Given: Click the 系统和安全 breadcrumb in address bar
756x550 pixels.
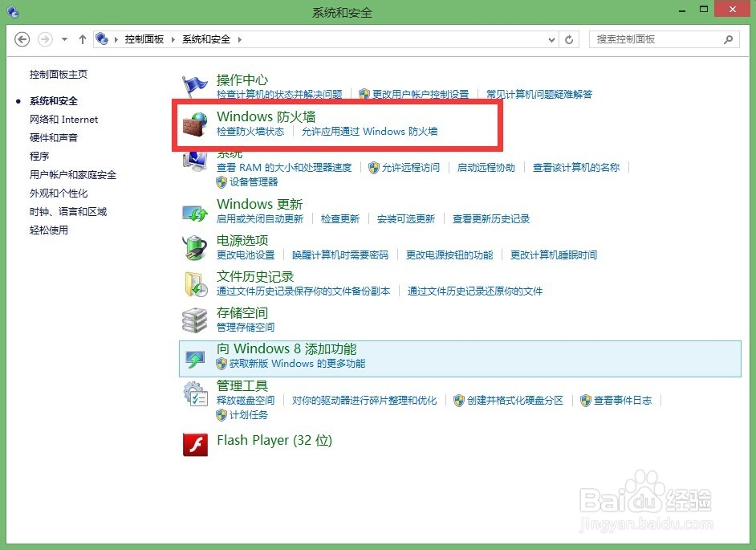Looking at the screenshot, I should pos(206,39).
